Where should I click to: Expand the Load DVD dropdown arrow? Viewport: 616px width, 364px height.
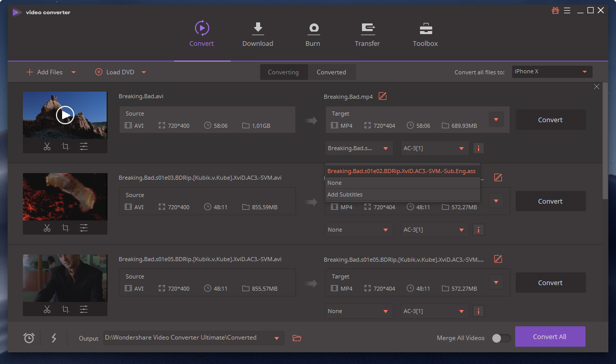click(x=144, y=72)
